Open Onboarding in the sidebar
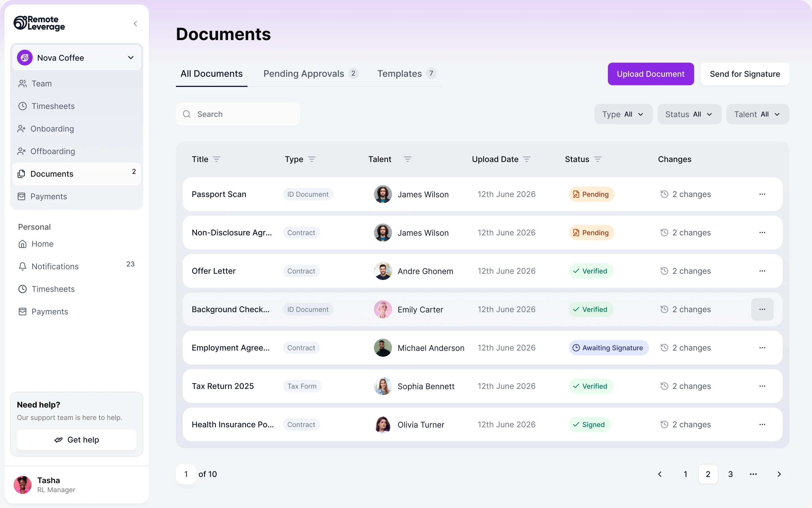The width and height of the screenshot is (812, 508). (76, 129)
